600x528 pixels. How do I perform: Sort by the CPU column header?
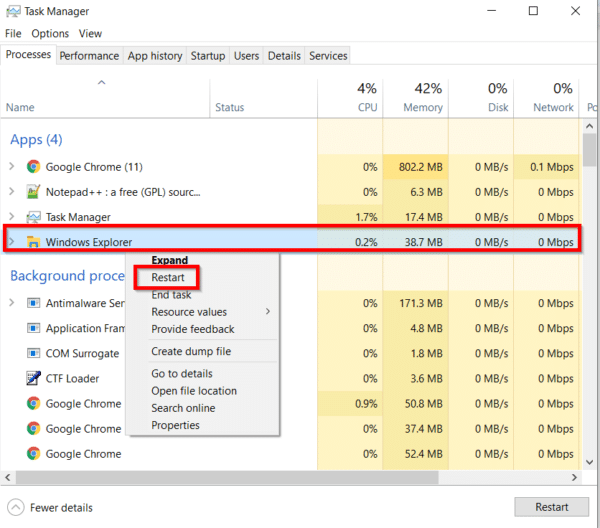(350, 98)
